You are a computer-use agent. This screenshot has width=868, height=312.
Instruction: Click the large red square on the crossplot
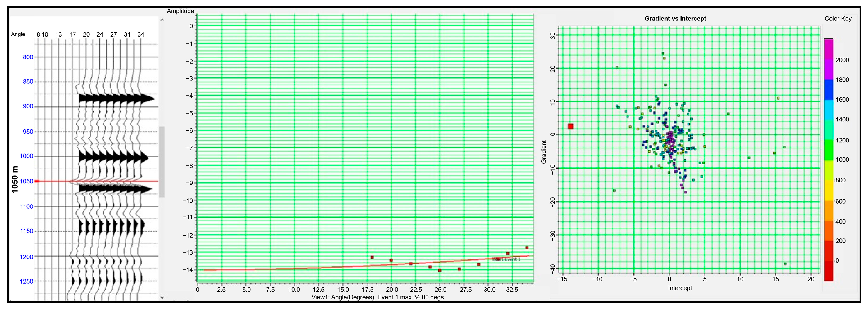click(x=570, y=126)
